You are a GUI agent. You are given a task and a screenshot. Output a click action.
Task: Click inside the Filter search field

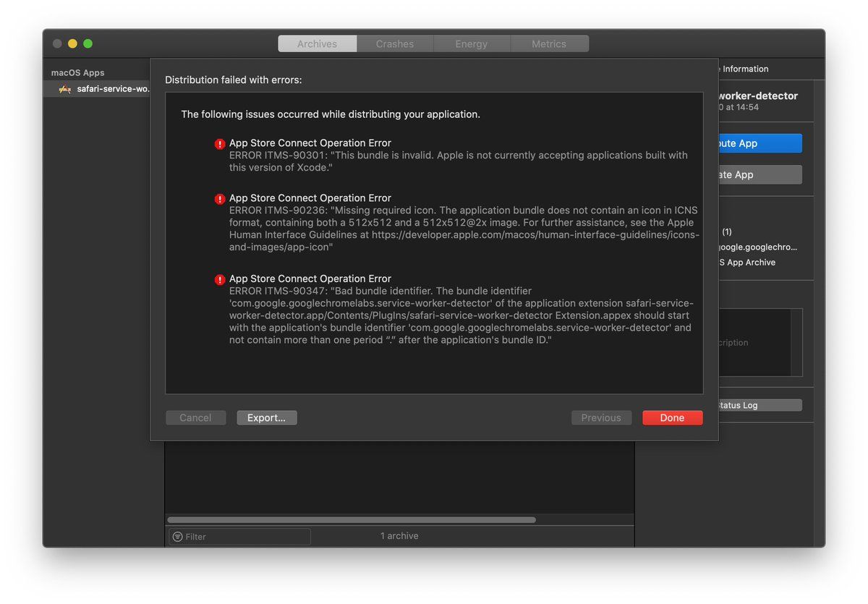(x=240, y=537)
